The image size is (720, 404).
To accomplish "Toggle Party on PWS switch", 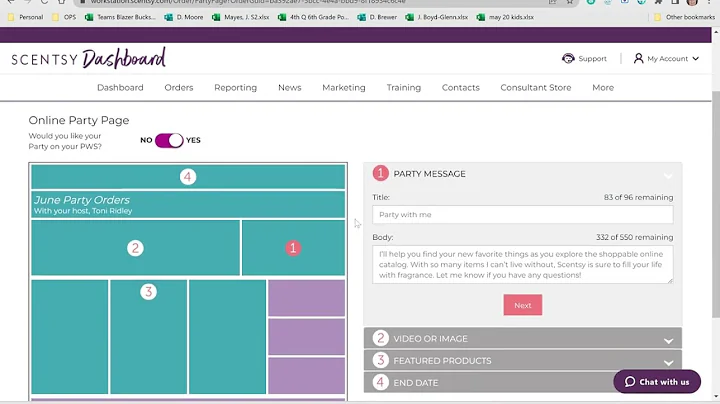I will 169,140.
